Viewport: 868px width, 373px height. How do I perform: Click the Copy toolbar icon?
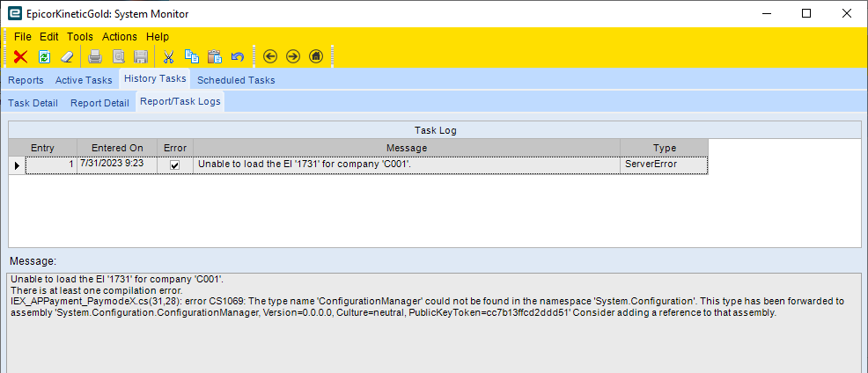[x=192, y=56]
